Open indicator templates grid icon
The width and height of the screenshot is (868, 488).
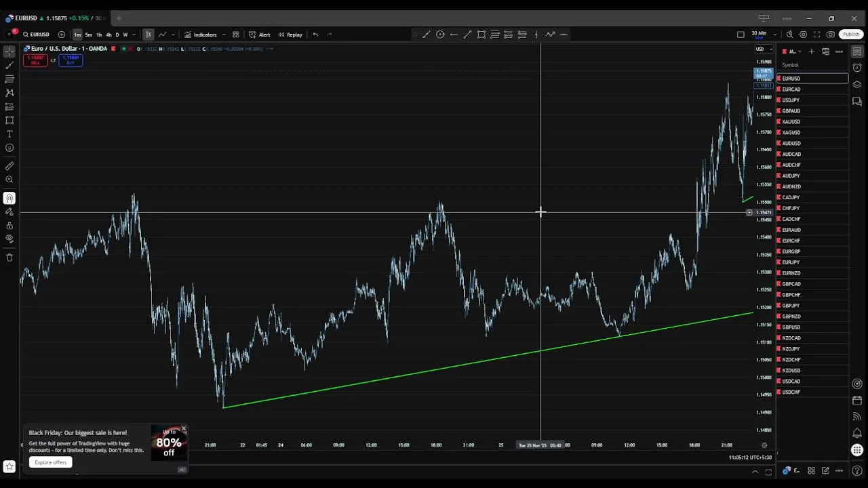click(236, 35)
